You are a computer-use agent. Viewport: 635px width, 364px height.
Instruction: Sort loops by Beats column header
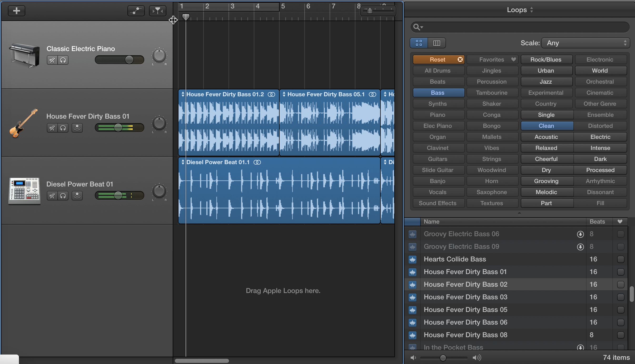tap(599, 222)
